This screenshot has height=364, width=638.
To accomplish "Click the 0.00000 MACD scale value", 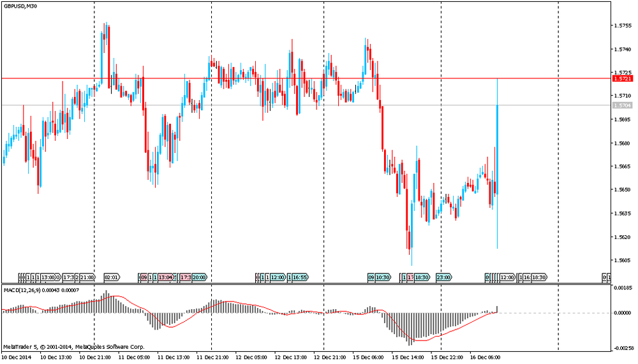I will coord(622,313).
